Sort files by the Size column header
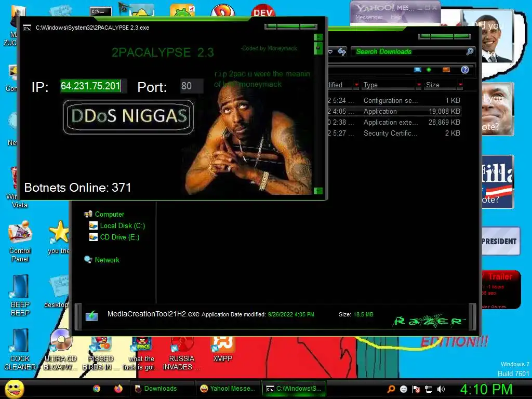The image size is (532, 399). [441, 85]
